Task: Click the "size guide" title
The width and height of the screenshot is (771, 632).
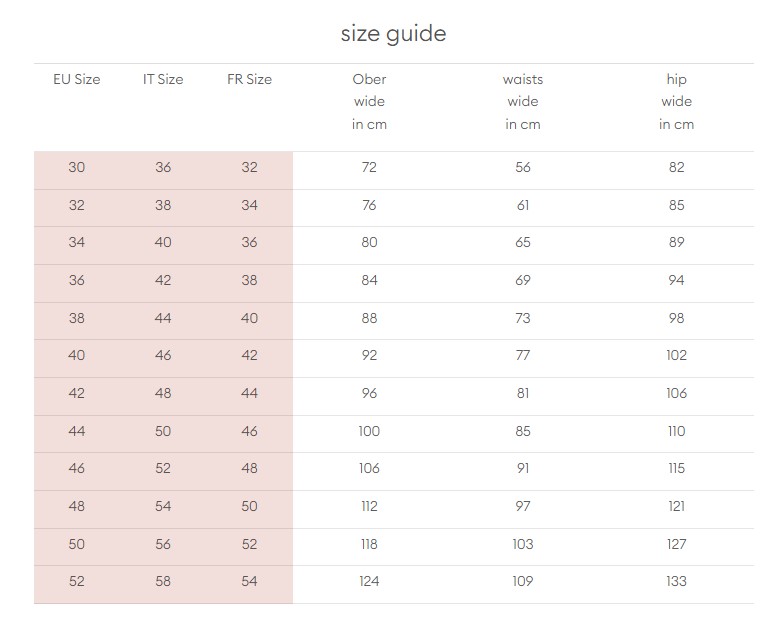Action: pyautogui.click(x=393, y=34)
